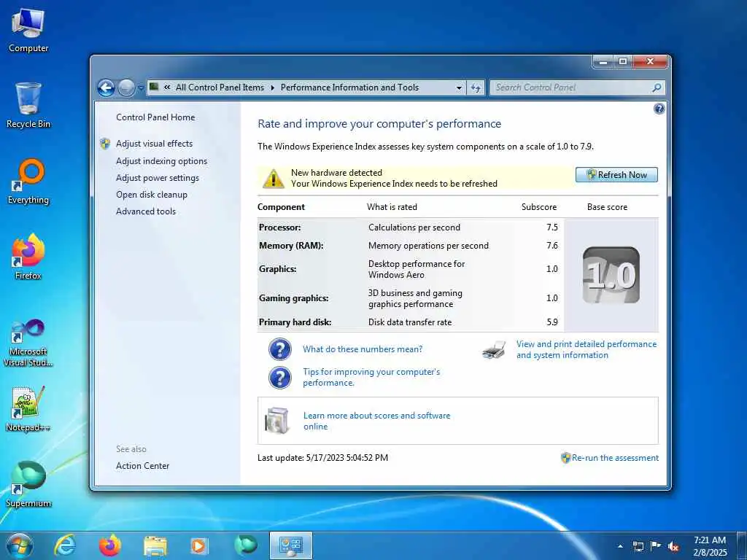The height and width of the screenshot is (560, 747).
Task: Open Adjust power settings
Action: [x=158, y=178]
